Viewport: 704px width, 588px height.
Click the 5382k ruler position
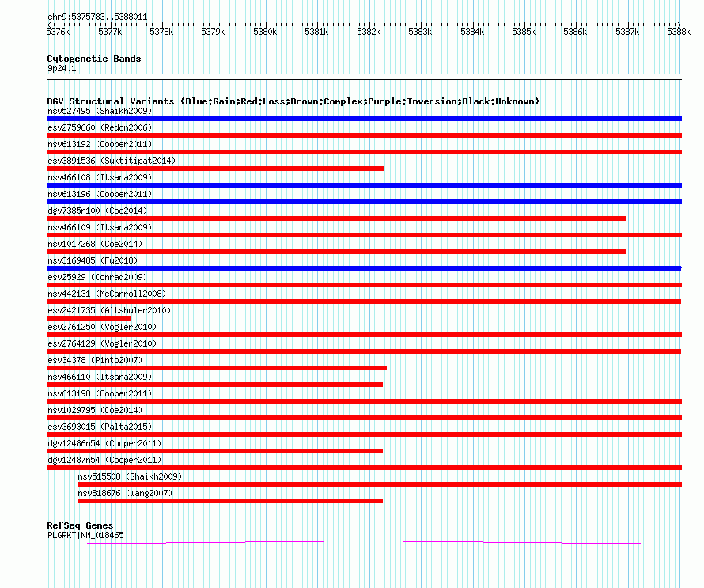point(369,32)
